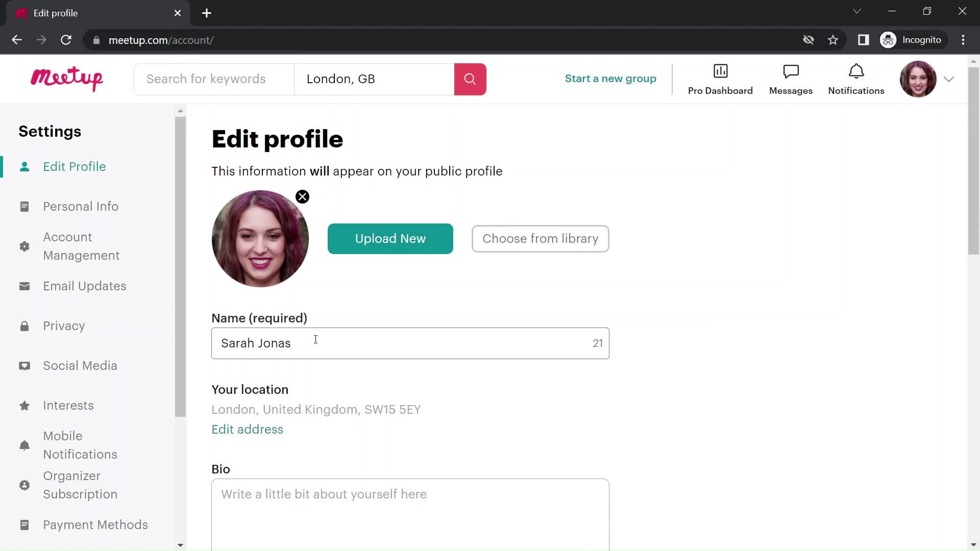Expand Email Updates section
The height and width of the screenshot is (551, 980).
pos(85,286)
